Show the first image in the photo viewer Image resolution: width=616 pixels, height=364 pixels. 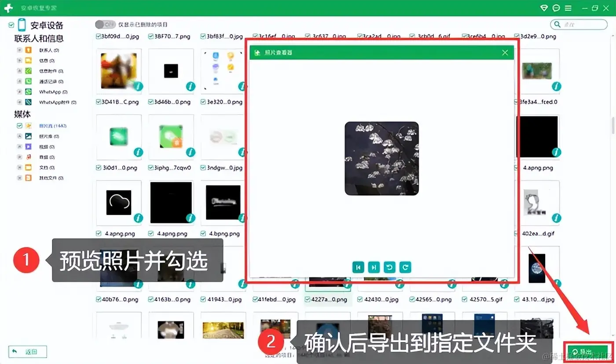[358, 267]
